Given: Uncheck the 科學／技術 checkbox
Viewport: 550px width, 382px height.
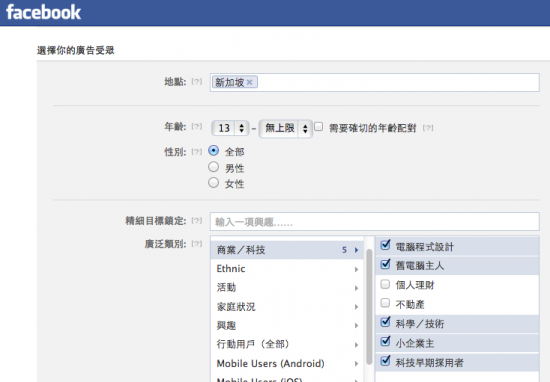Looking at the screenshot, I should point(385,322).
